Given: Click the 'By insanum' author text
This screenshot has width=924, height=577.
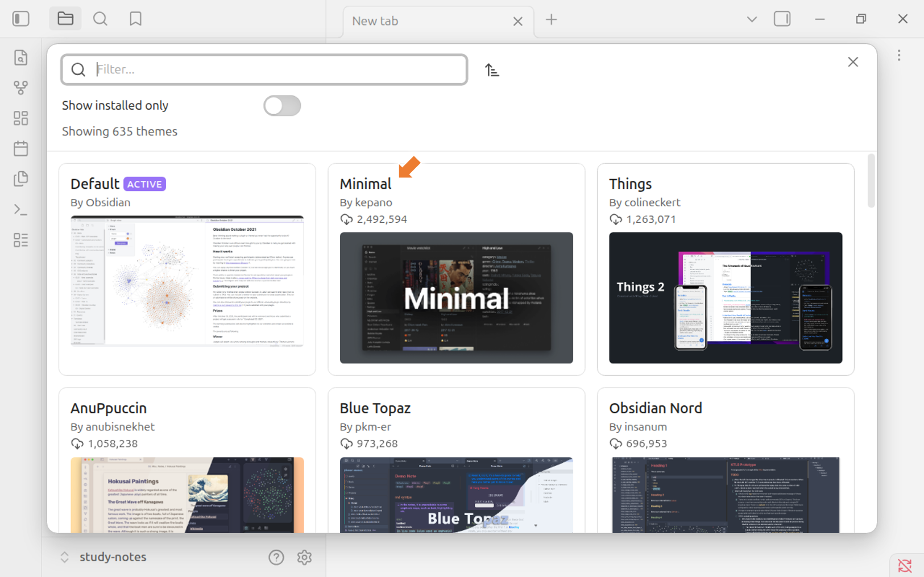Looking at the screenshot, I should tap(638, 427).
